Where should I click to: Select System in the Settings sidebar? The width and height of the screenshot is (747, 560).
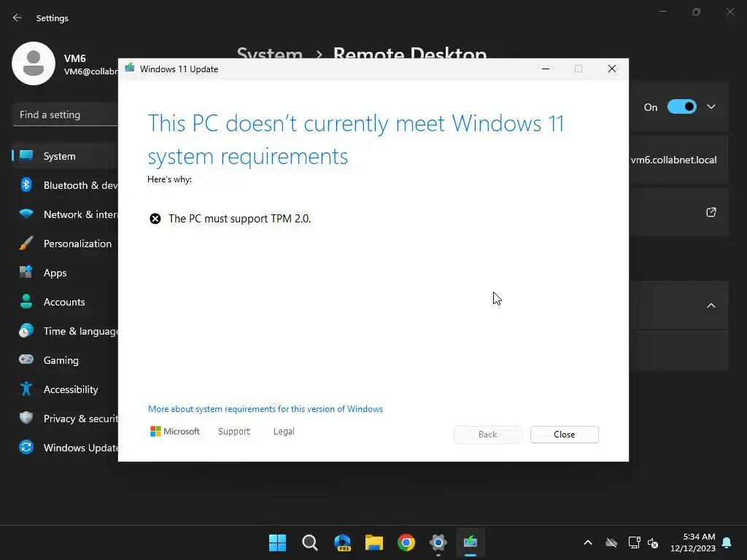click(x=65, y=156)
